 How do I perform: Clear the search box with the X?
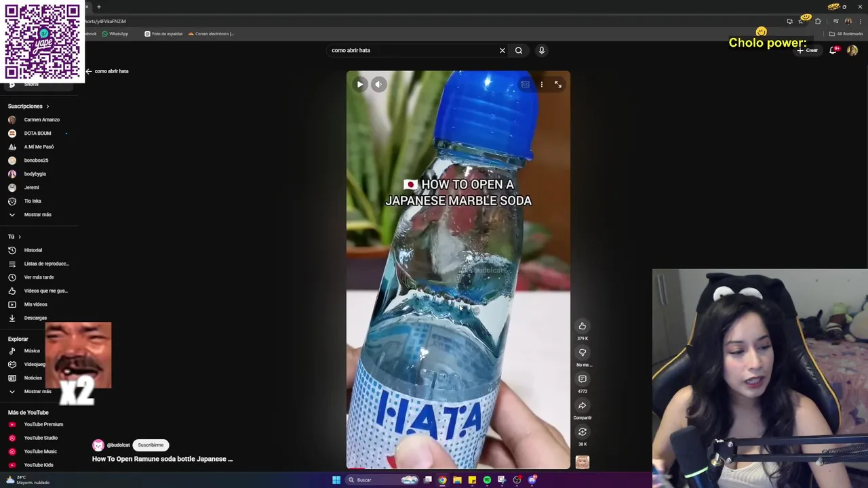pos(502,50)
